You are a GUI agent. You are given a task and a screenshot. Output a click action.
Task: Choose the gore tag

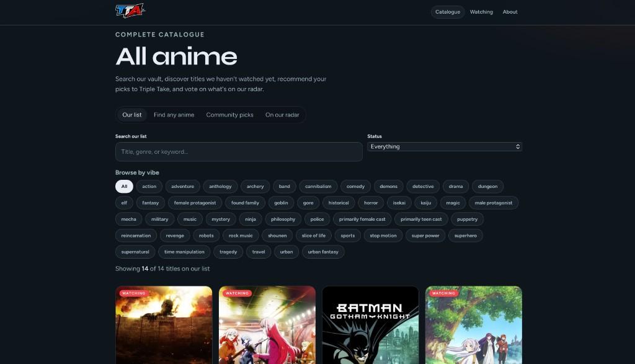308,203
